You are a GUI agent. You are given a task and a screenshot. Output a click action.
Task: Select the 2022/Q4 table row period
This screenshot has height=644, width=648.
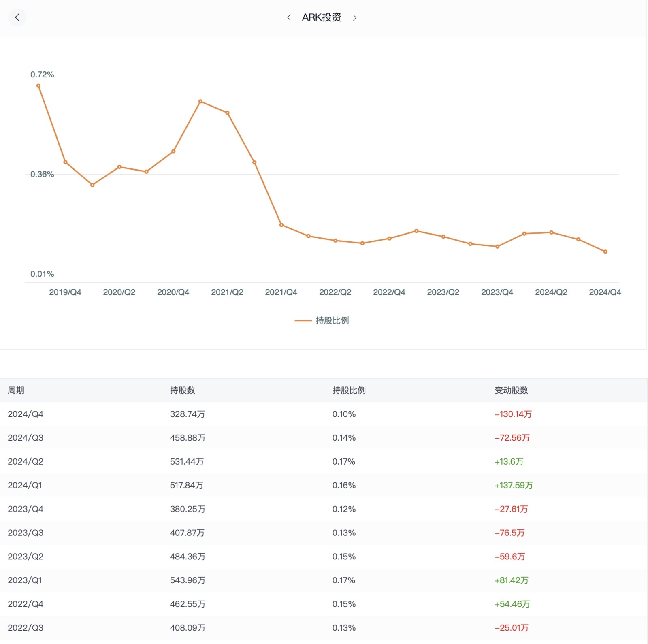(x=26, y=604)
